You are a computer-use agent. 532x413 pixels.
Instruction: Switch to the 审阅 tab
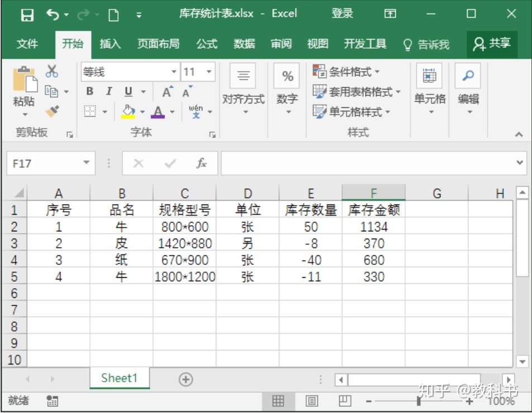pyautogui.click(x=281, y=44)
